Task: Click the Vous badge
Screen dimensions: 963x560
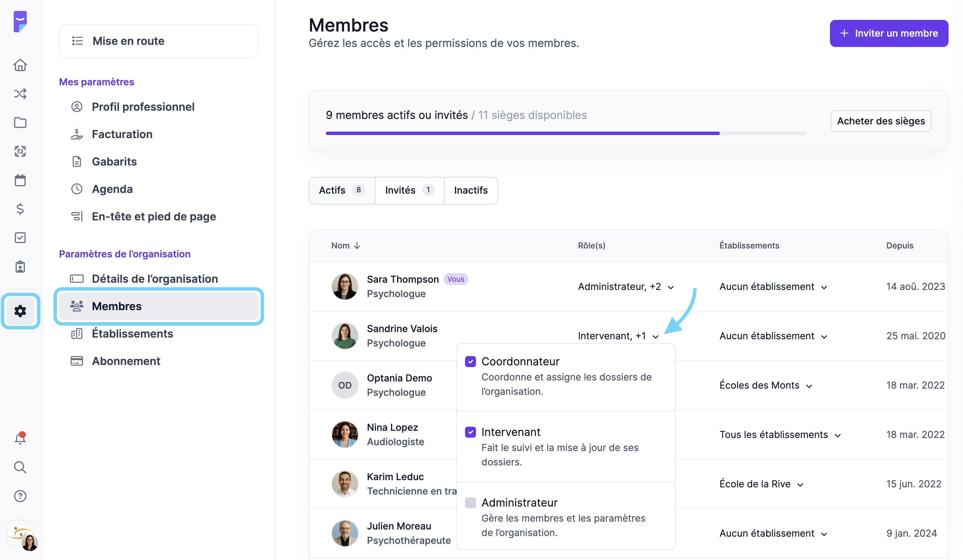Action: point(455,279)
